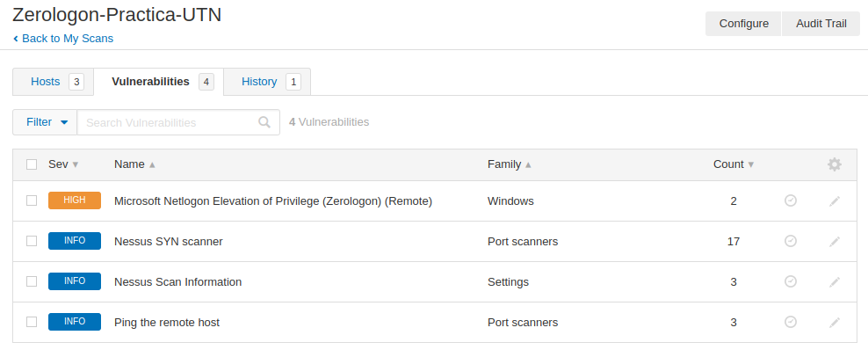Check the Nessus SYN scanner row checkbox
Screen dimensions: 868x357
[32, 241]
